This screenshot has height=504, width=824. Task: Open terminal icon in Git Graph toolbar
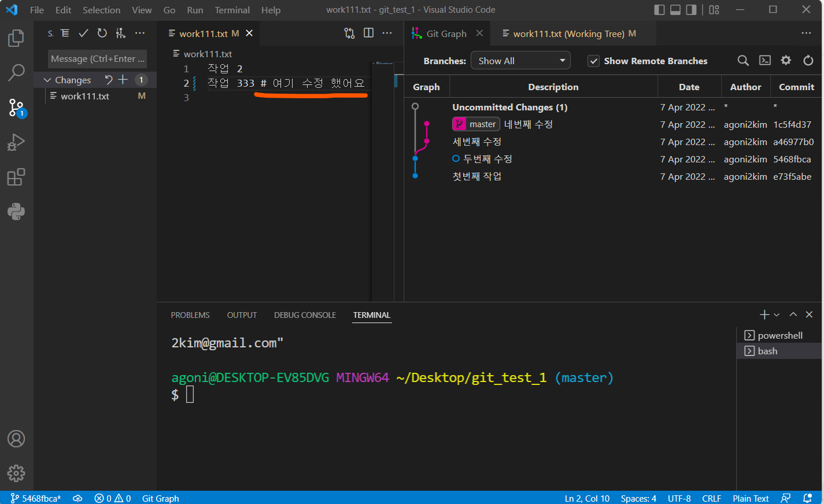(764, 61)
